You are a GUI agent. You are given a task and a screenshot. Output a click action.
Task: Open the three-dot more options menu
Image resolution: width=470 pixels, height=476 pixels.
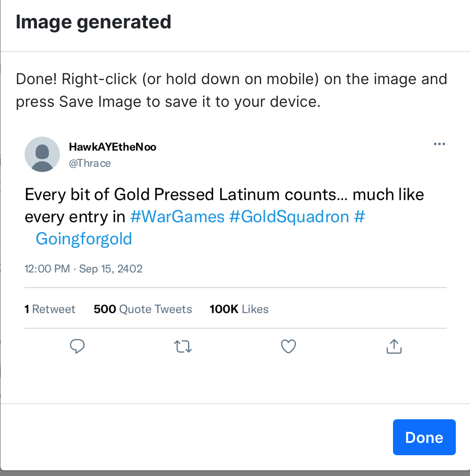point(439,144)
